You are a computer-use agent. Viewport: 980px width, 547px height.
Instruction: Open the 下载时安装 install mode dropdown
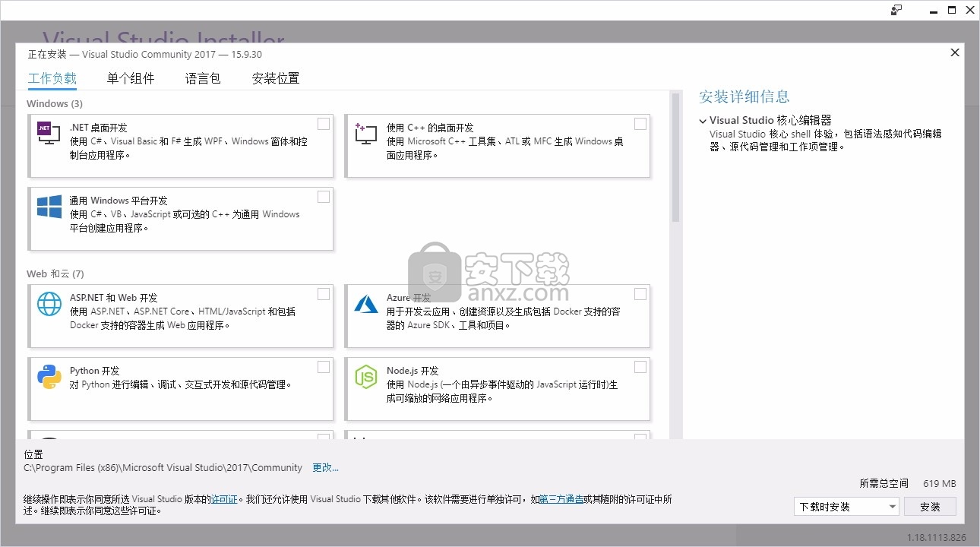click(x=846, y=507)
